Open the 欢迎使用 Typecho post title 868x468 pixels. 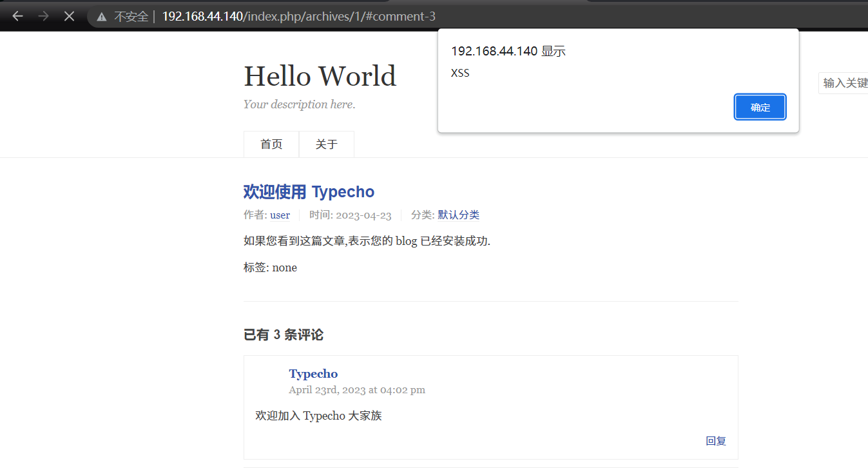pyautogui.click(x=309, y=191)
